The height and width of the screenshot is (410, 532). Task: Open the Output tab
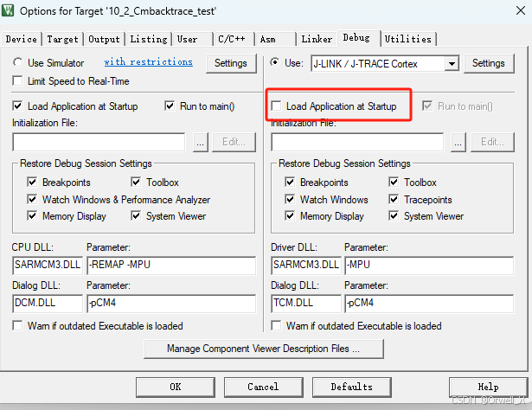pyautogui.click(x=104, y=39)
